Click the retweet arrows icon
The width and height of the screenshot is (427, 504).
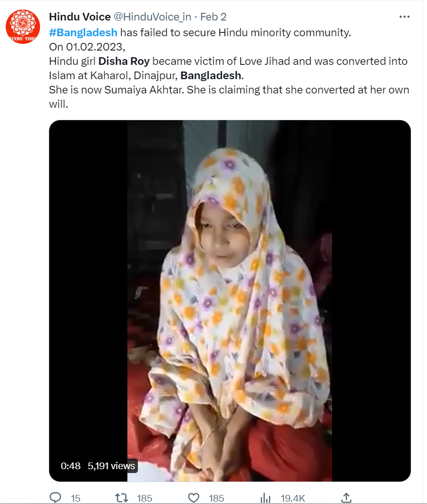tap(122, 498)
